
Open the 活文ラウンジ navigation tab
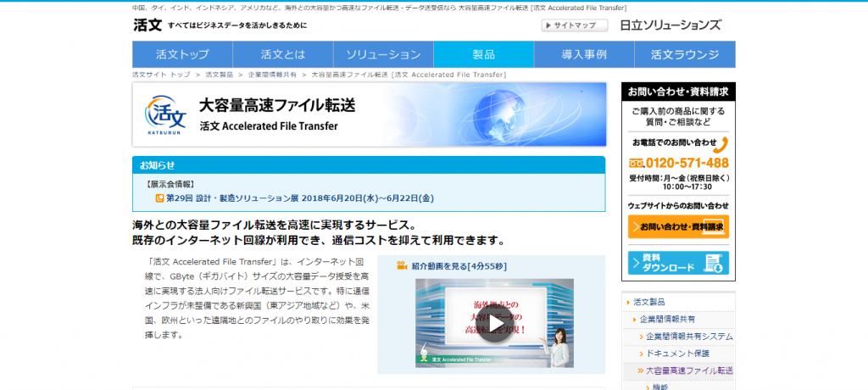tap(685, 54)
